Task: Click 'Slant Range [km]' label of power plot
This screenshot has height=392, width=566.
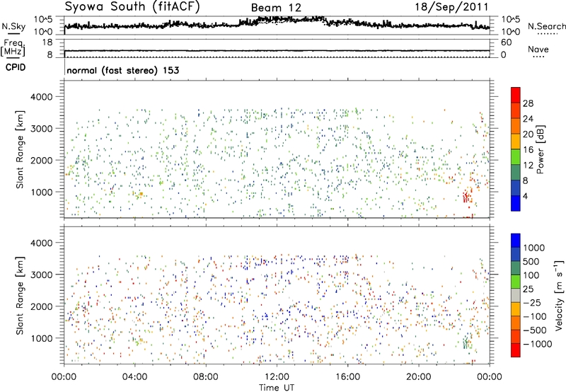Action: click(20, 149)
